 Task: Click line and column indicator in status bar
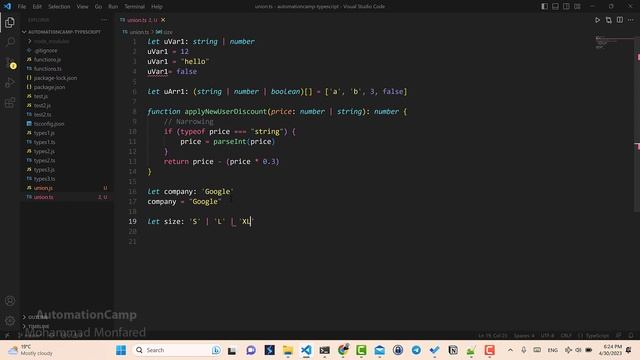coord(492,336)
